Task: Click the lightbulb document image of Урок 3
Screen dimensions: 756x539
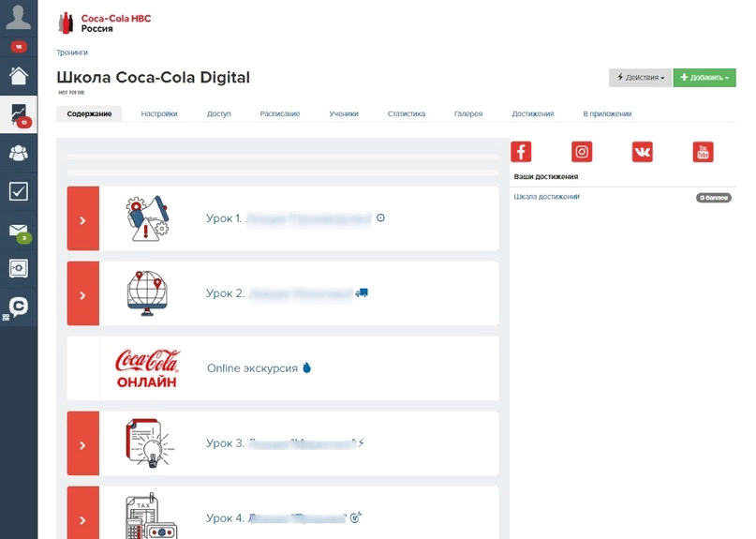Action: tap(150, 443)
